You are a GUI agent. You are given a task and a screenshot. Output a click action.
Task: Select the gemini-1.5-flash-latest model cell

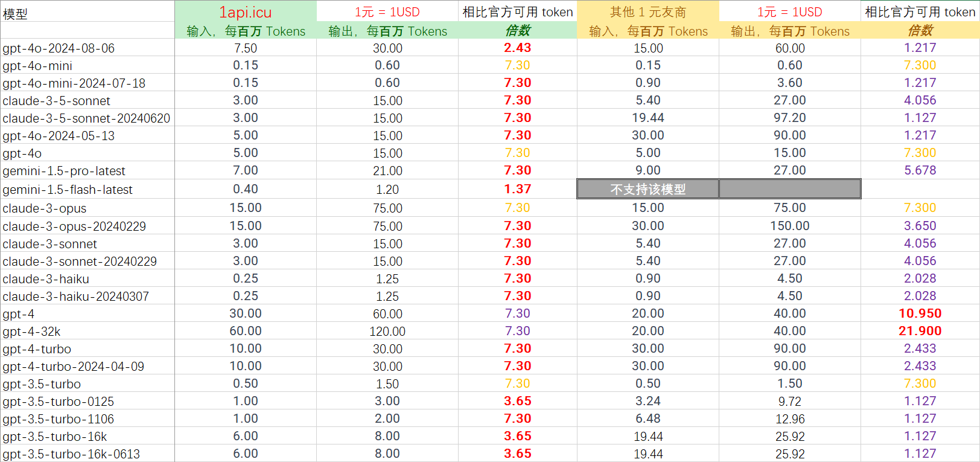point(87,189)
